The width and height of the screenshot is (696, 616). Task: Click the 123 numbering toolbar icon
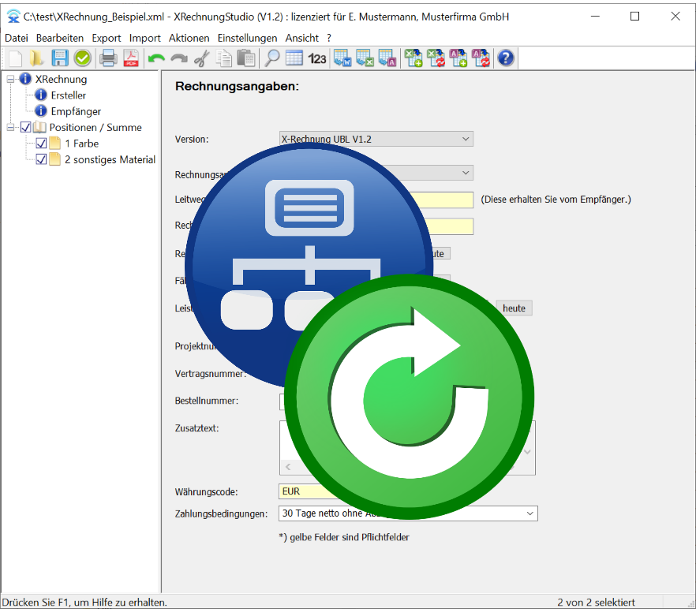317,58
